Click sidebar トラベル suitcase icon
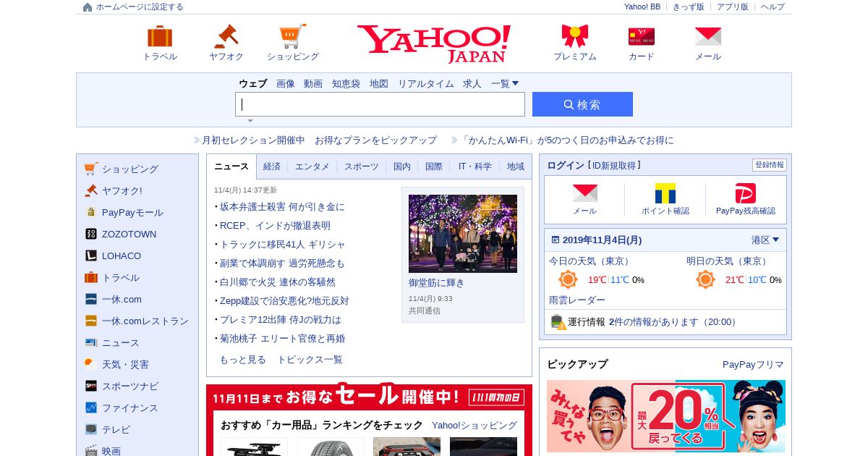This screenshot has width=868, height=456. coord(90,277)
